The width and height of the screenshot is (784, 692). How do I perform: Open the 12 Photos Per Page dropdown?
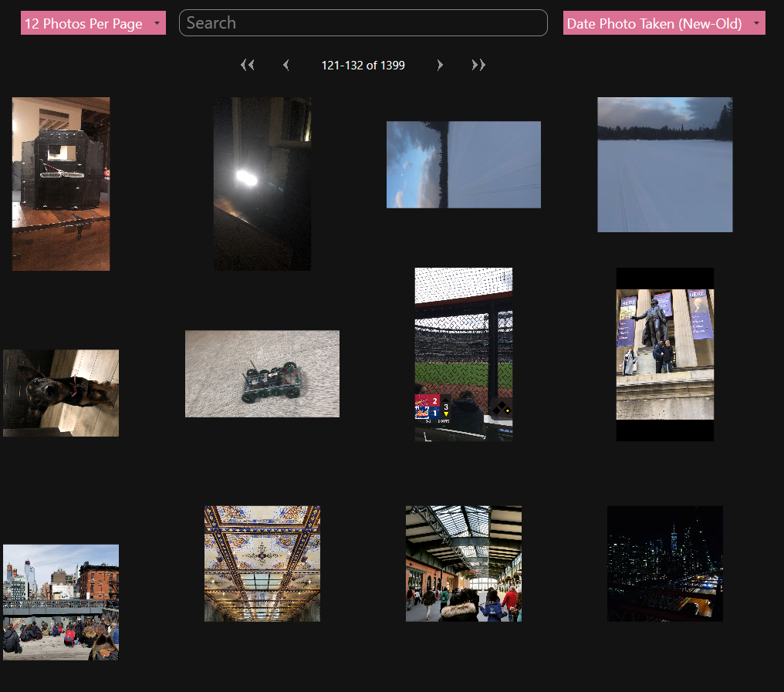93,23
